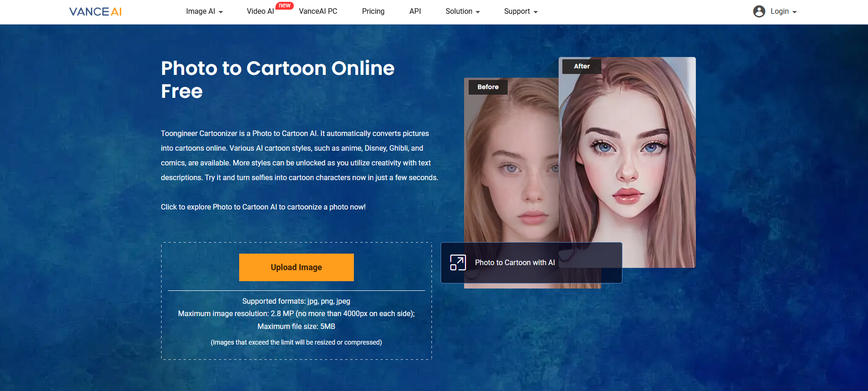Open the Solution dropdown arrow

(x=478, y=12)
